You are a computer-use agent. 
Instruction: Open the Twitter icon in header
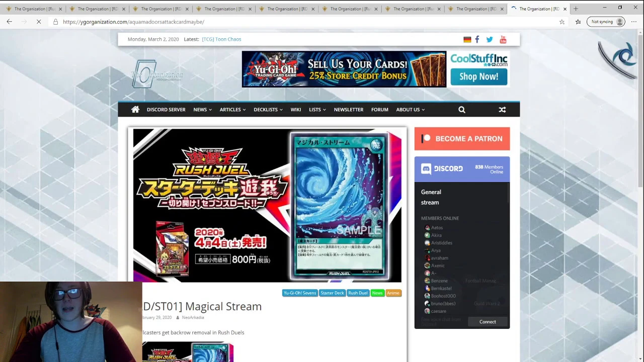point(489,39)
